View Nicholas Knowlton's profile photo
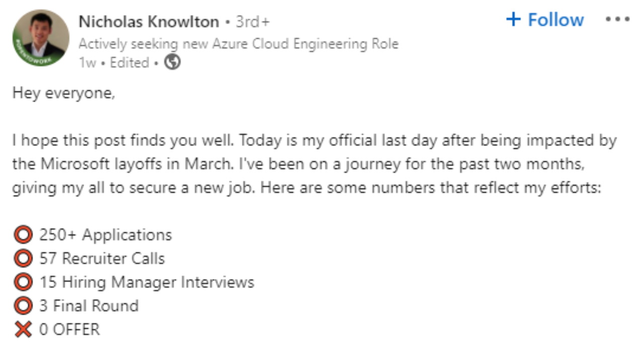Image resolution: width=644 pixels, height=362 pixels. pos(41,35)
